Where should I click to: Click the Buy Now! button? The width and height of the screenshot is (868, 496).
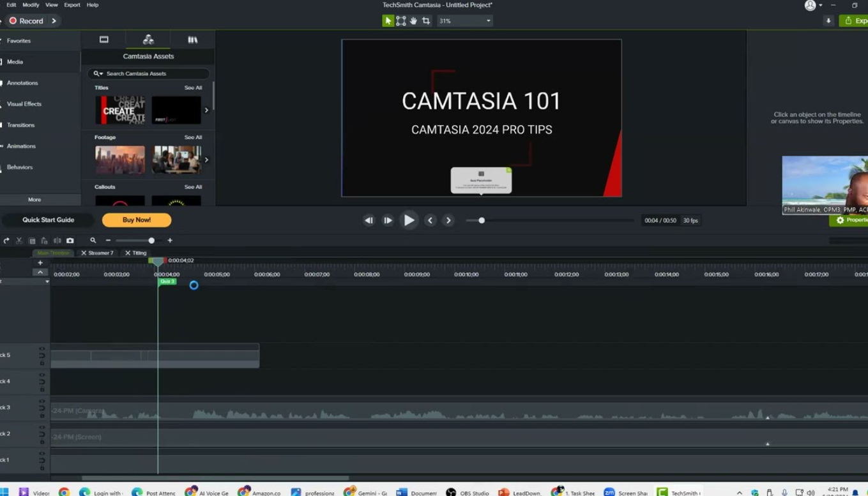pyautogui.click(x=137, y=220)
